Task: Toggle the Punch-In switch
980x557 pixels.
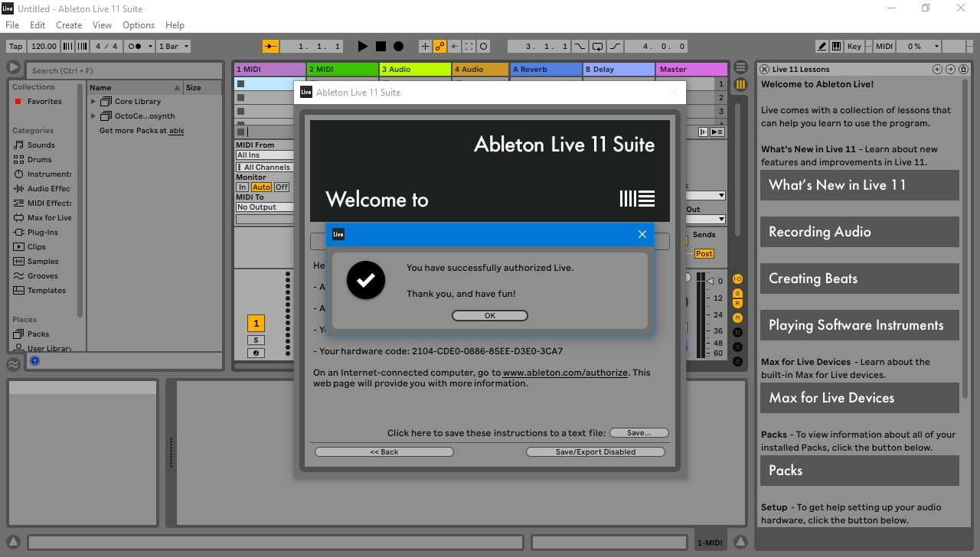Action: tap(580, 46)
